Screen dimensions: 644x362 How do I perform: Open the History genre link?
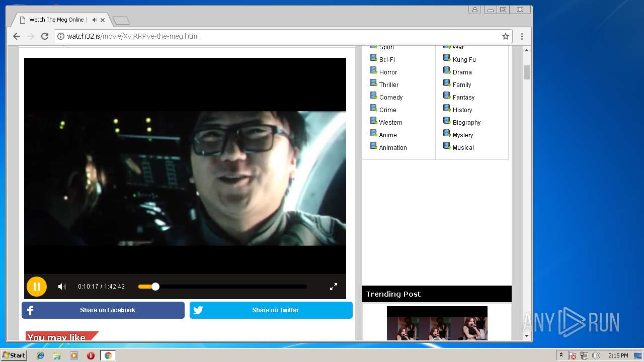(462, 110)
